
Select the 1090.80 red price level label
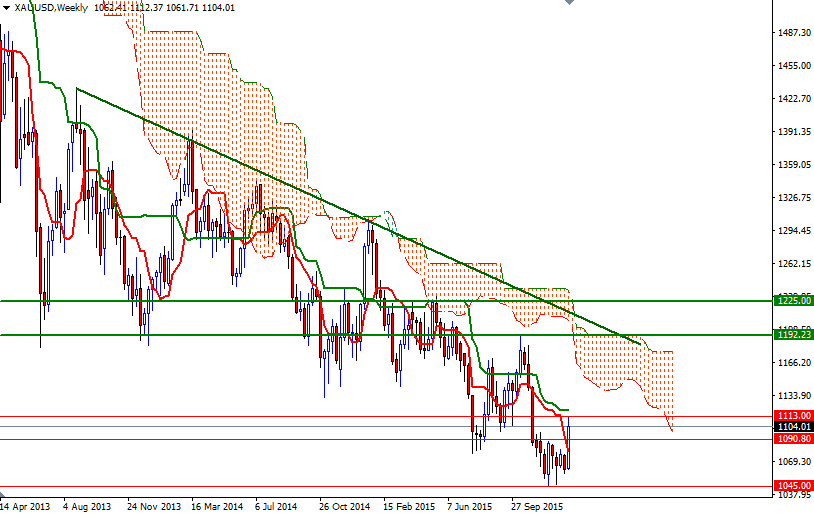click(x=793, y=439)
